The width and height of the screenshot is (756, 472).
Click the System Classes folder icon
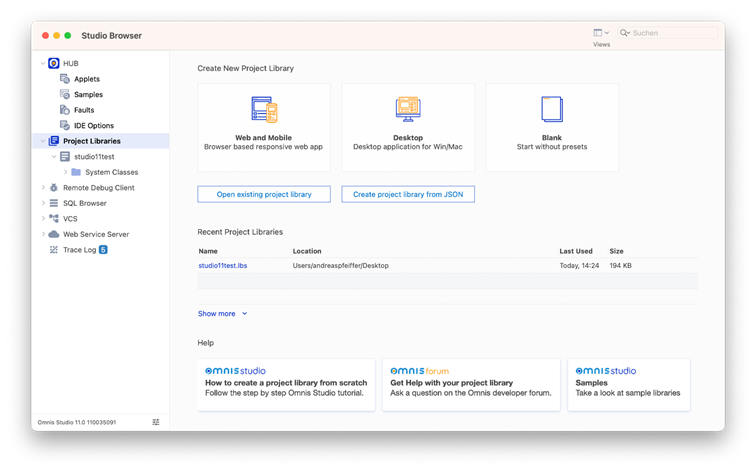pyautogui.click(x=76, y=172)
